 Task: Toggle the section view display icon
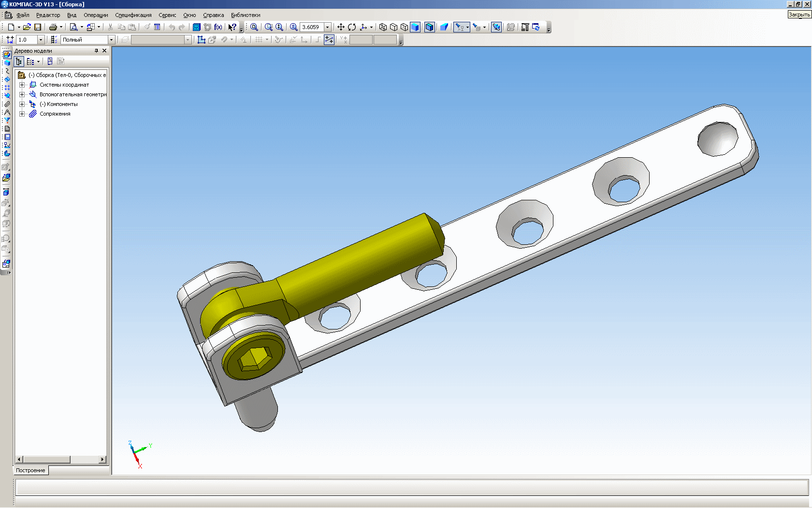[x=496, y=27]
